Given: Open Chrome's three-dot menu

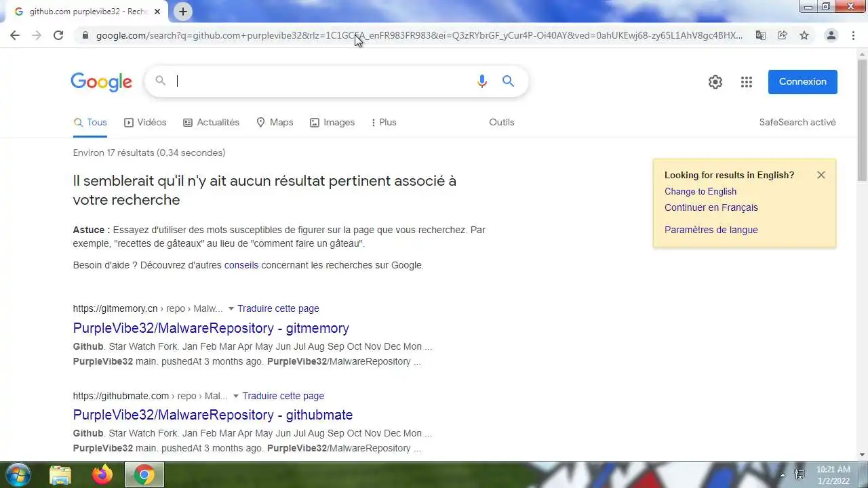Looking at the screenshot, I should [853, 35].
